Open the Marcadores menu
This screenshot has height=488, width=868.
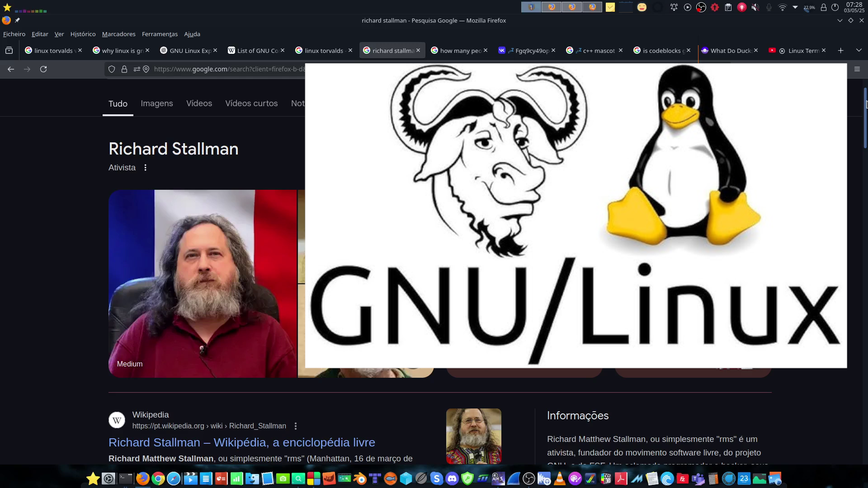coord(118,34)
